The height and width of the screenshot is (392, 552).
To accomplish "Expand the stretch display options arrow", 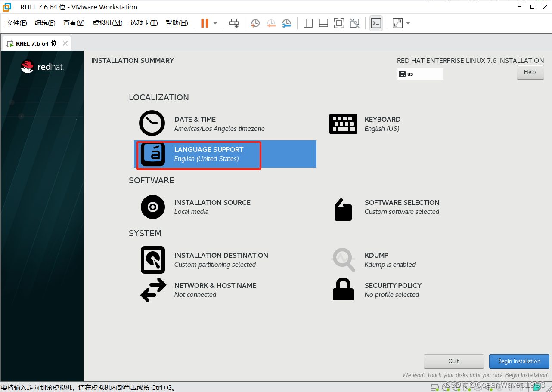I will (408, 23).
